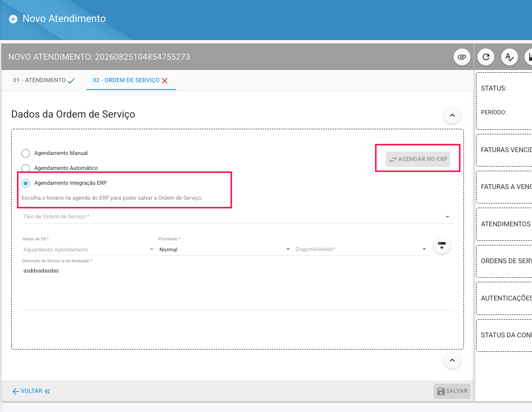Open the Faturas a Vencer side card

pyautogui.click(x=504, y=187)
